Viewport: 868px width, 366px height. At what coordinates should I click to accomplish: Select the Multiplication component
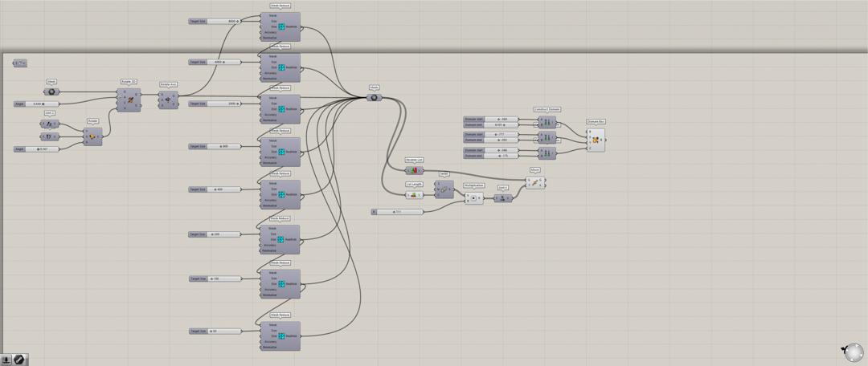tap(474, 197)
